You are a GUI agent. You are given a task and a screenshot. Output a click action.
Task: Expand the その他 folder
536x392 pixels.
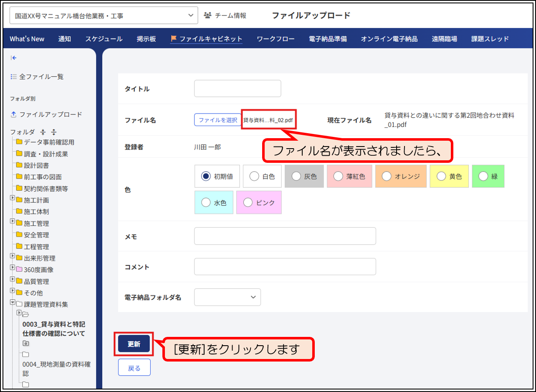13,291
